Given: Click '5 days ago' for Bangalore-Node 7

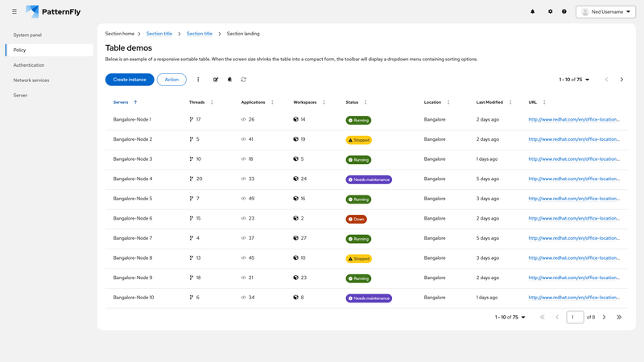Looking at the screenshot, I should click(x=488, y=238).
